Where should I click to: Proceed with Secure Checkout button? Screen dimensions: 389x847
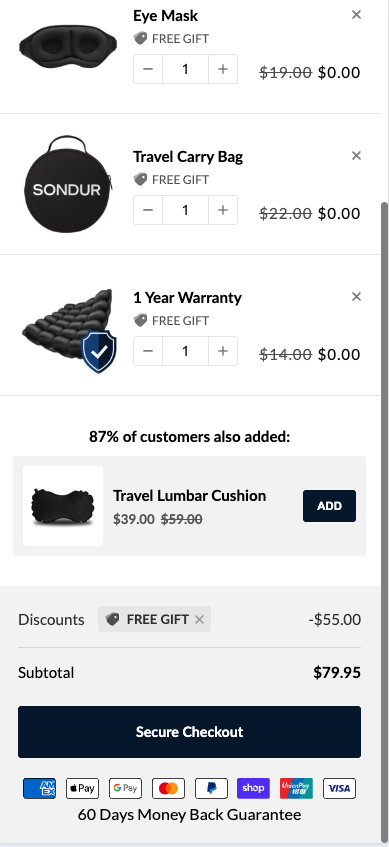[189, 732]
